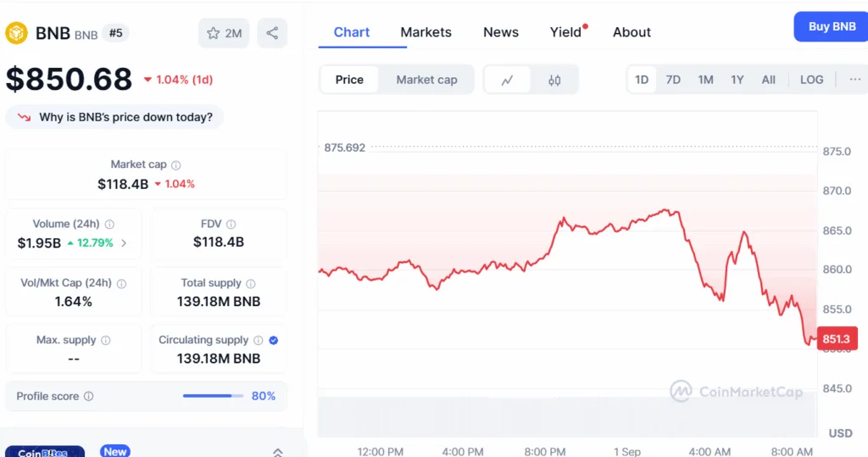The height and width of the screenshot is (457, 868).
Task: Open the Markets tab
Action: (426, 32)
